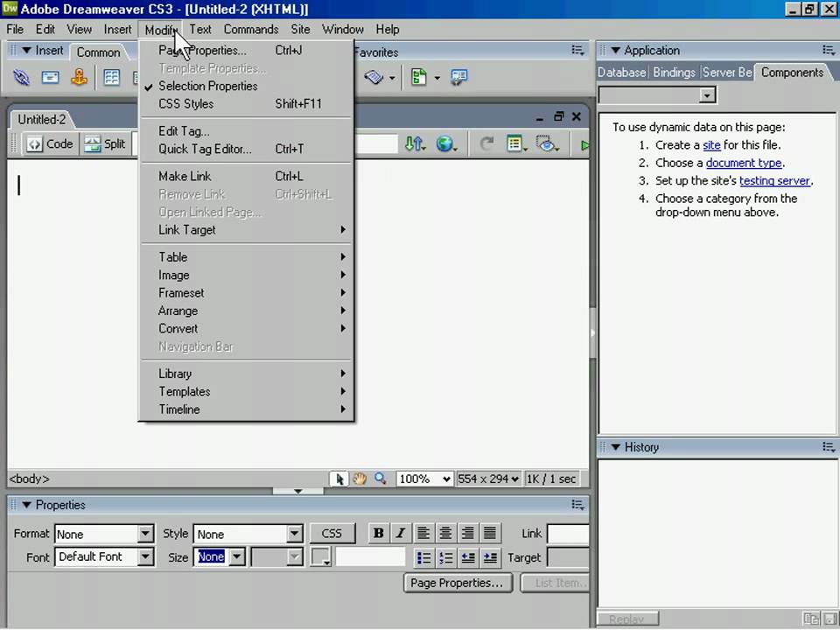Click the Unordered List icon
Image resolution: width=840 pixels, height=630 pixels.
pyautogui.click(x=423, y=557)
